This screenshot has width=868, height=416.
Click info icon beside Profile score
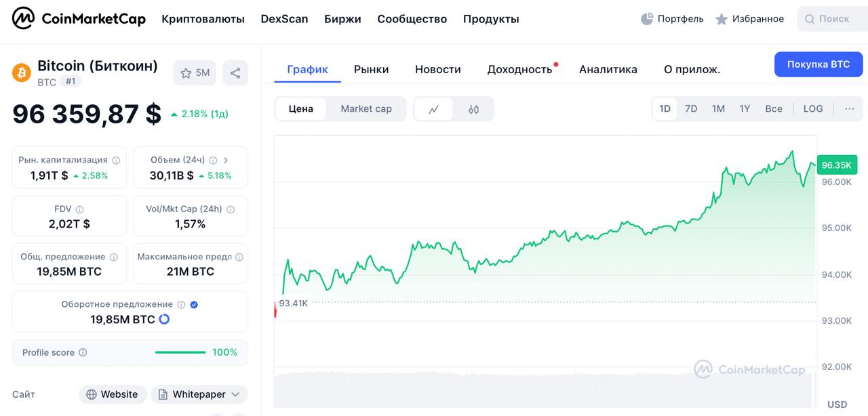83,352
